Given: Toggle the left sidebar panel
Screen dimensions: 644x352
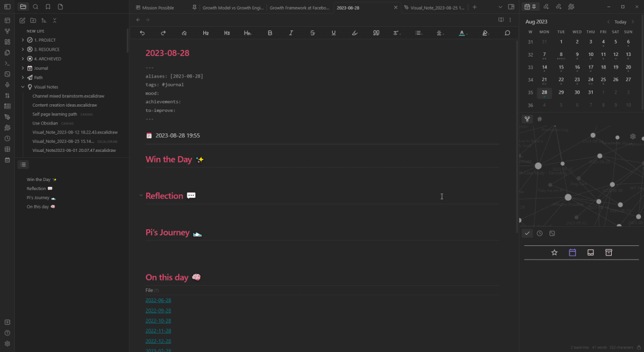Looking at the screenshot, I should tap(7, 7).
